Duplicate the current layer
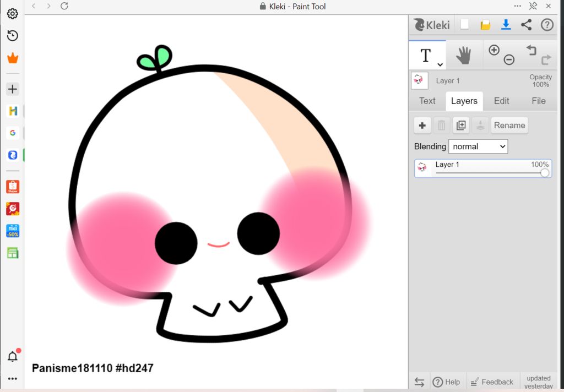564x392 pixels. click(461, 126)
